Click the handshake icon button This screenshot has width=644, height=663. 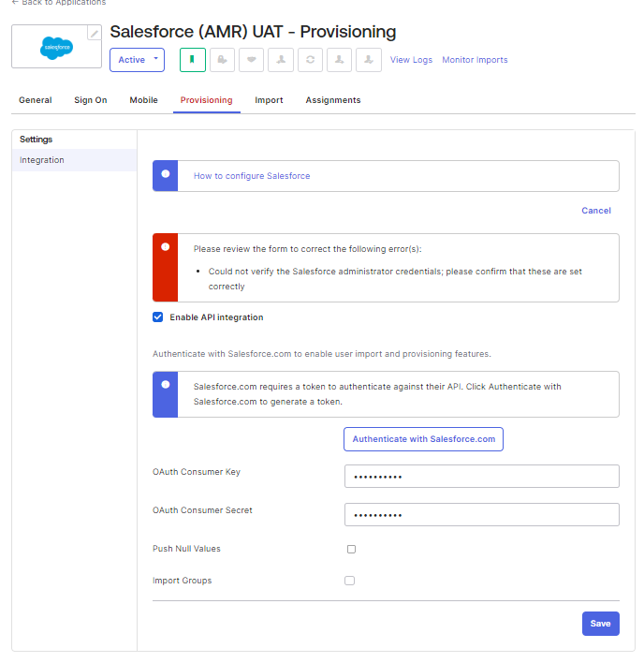[252, 60]
